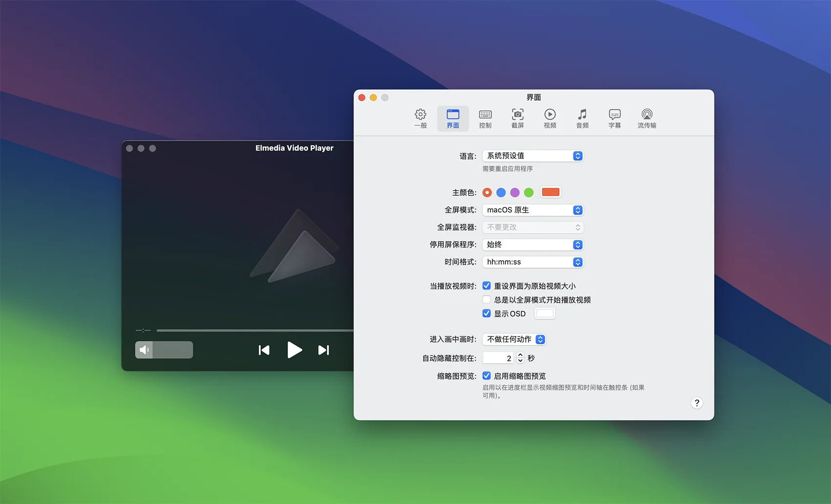Select the 界面 (Interface) tab icon
The width and height of the screenshot is (831, 504).
[453, 119]
